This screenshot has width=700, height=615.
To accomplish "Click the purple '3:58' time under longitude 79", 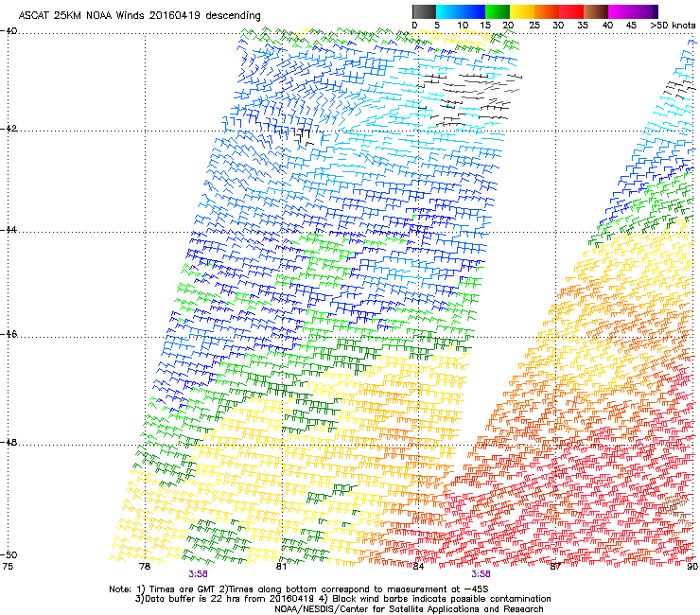I will coord(198,574).
